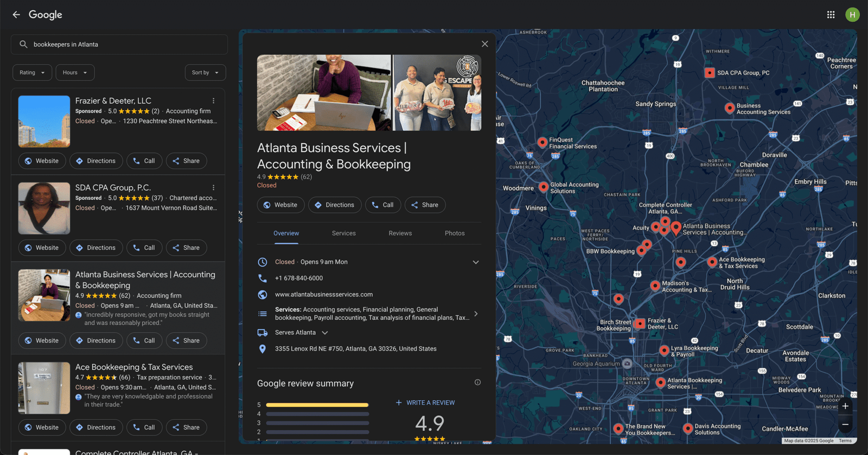Viewport: 868px width, 455px height.
Task: Select the Ace Bookkeeping & Tax Services pin
Action: tap(712, 262)
